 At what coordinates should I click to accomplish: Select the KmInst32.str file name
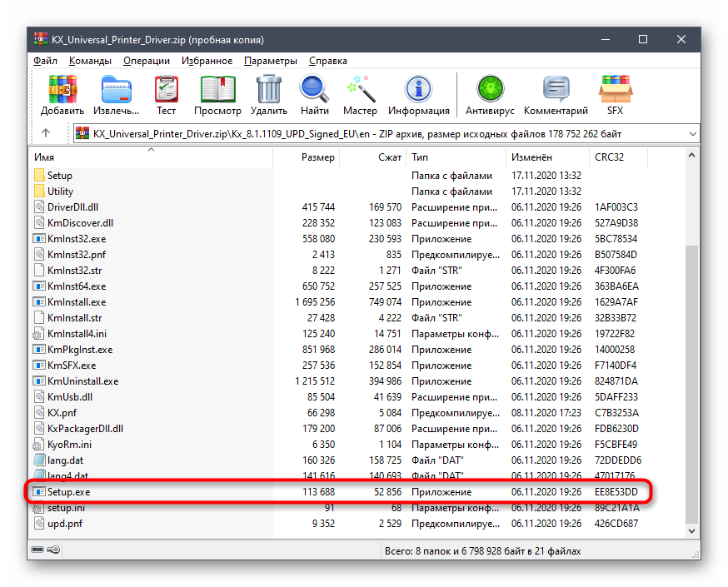75,271
